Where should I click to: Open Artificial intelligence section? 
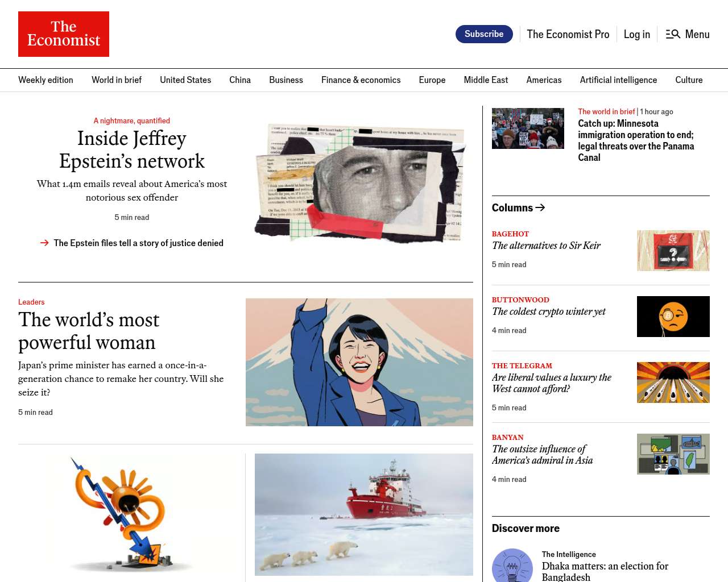pyautogui.click(x=618, y=80)
